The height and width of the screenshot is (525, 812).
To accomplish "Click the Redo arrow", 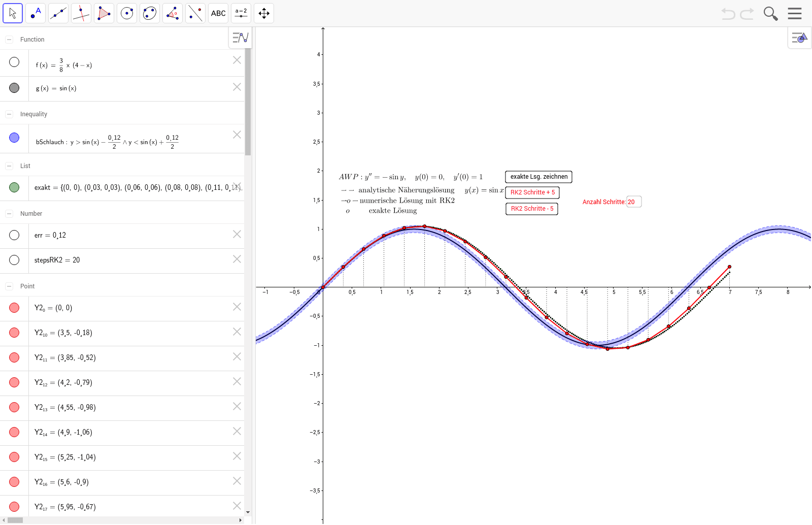I will coord(747,14).
